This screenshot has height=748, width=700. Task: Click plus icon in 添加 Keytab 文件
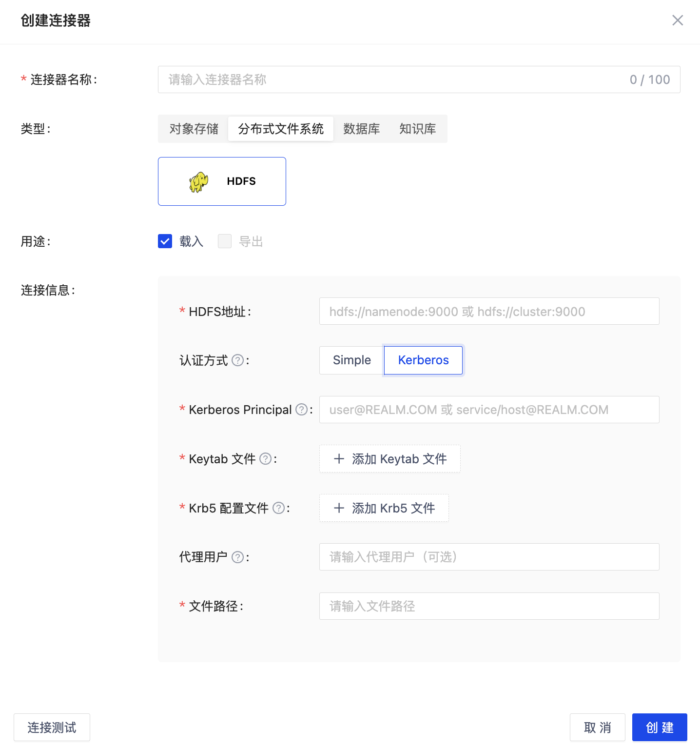click(339, 459)
